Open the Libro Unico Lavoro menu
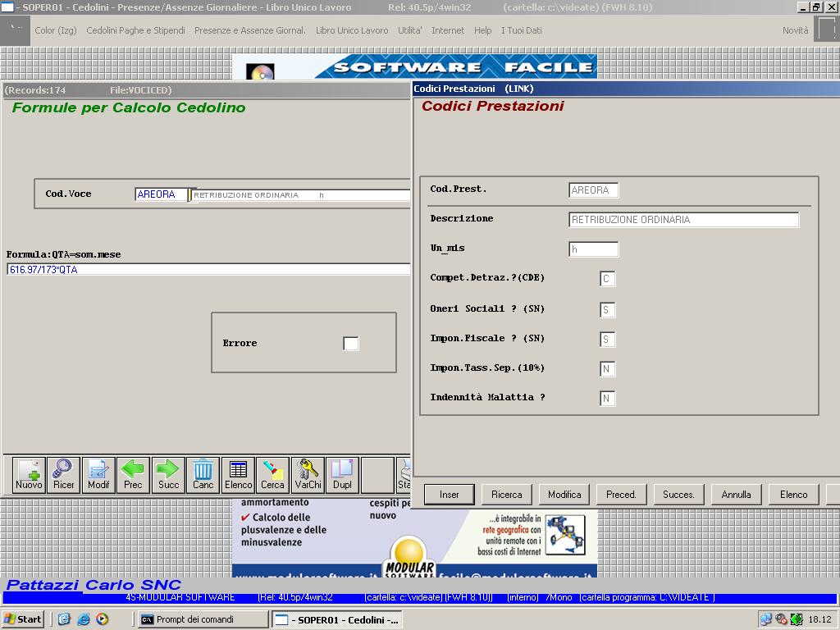The width and height of the screenshot is (840, 630). pos(352,30)
